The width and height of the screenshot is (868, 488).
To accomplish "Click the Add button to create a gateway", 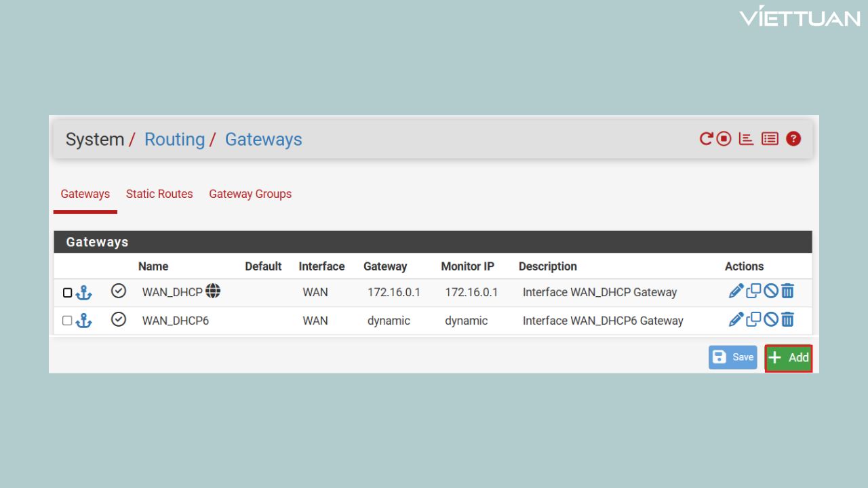I will point(788,357).
